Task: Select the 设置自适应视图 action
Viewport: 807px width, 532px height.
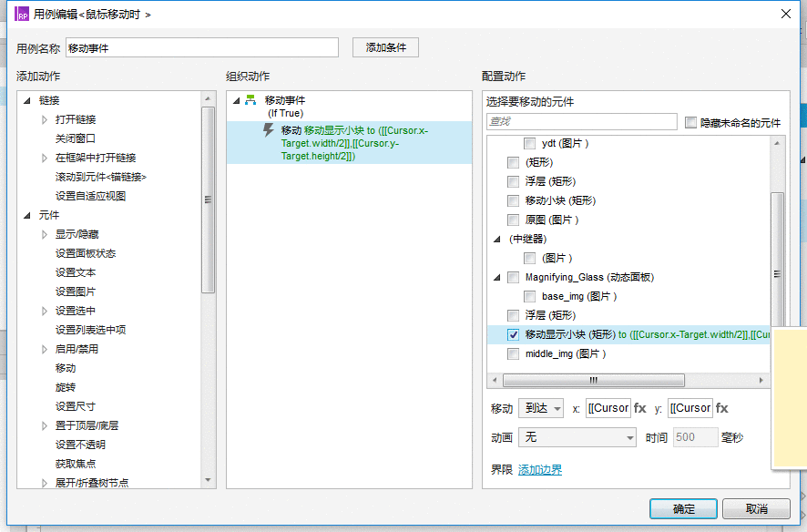Action: pyautogui.click(x=90, y=196)
